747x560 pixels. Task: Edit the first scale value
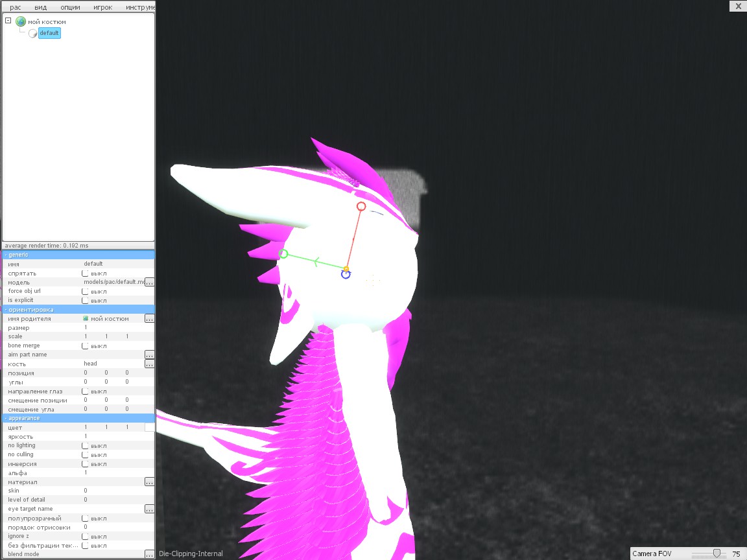pyautogui.click(x=86, y=336)
